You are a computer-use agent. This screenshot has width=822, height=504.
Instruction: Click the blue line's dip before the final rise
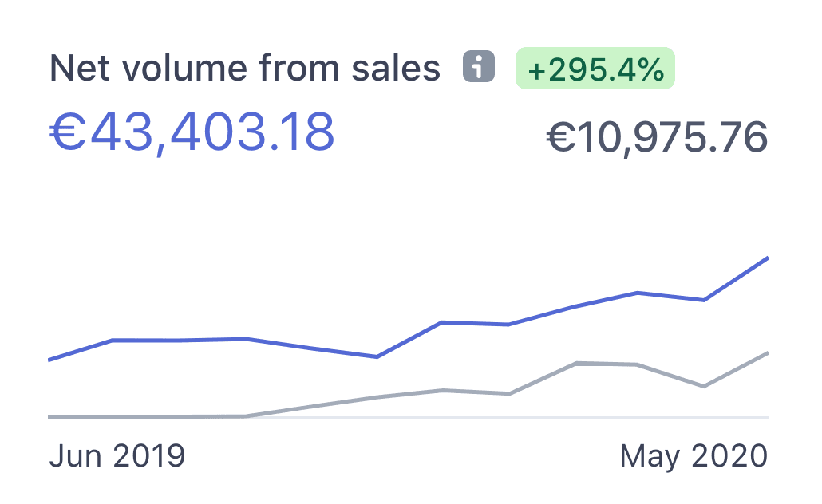click(703, 300)
